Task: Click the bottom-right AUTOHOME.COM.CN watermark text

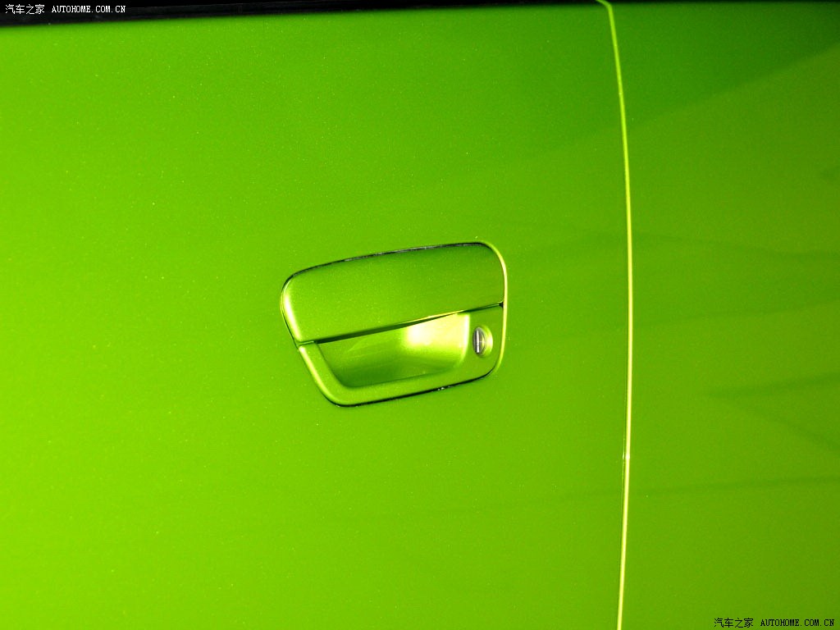Action: coord(797,623)
